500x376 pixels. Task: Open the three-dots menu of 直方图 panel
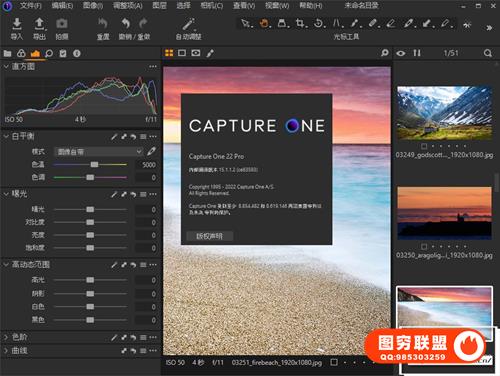(153, 67)
